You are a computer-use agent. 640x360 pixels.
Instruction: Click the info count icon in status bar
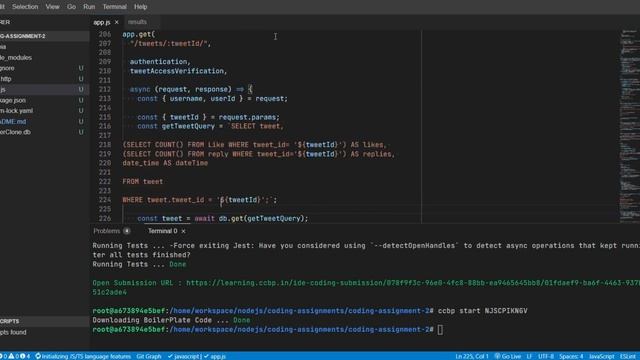click(23, 356)
